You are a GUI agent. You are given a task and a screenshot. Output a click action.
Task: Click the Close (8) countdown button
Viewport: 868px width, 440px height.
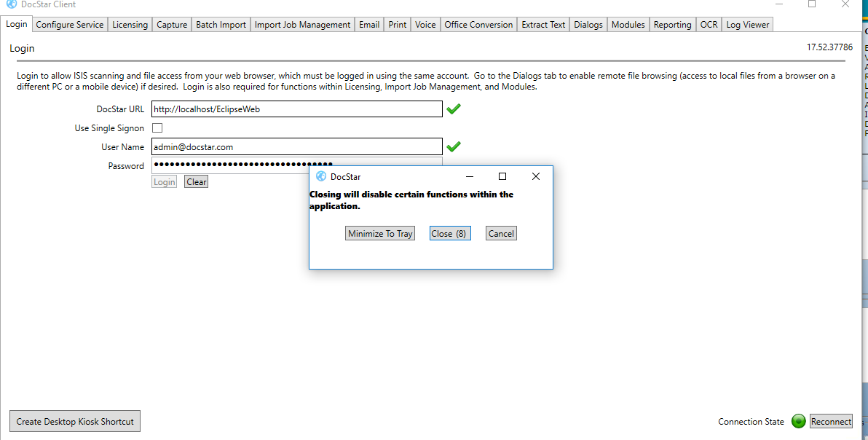[451, 234]
